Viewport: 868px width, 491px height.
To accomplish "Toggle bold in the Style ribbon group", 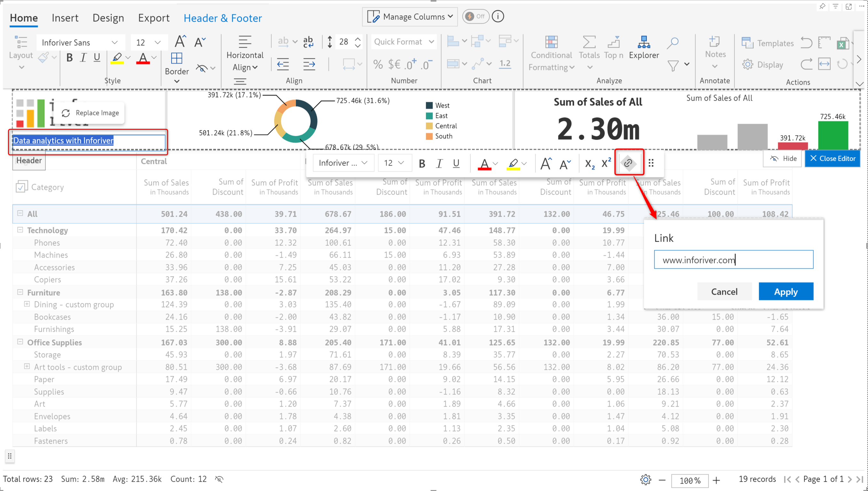I will pos(69,58).
